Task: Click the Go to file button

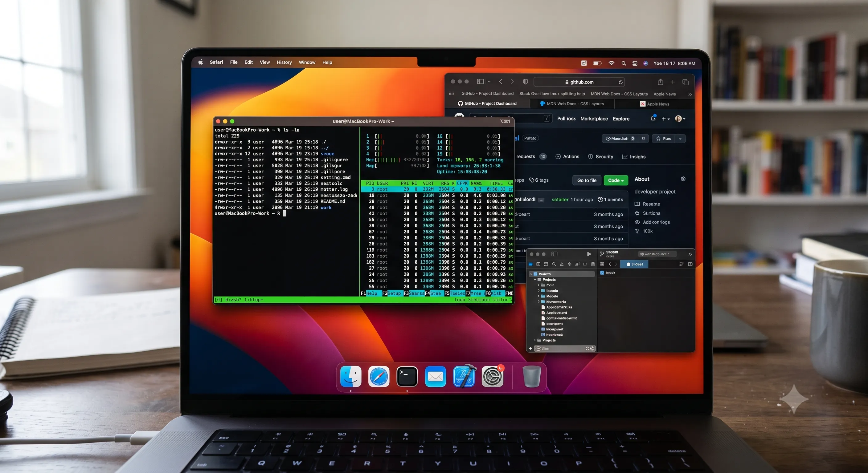Action: (x=587, y=180)
